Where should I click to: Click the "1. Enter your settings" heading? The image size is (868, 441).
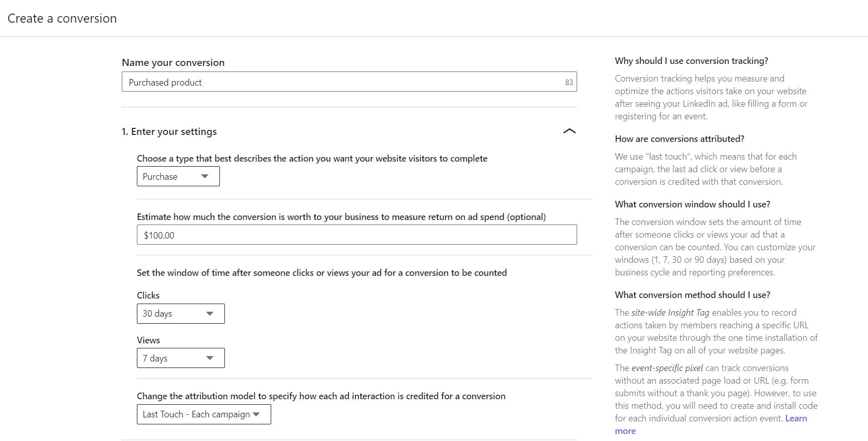(169, 131)
